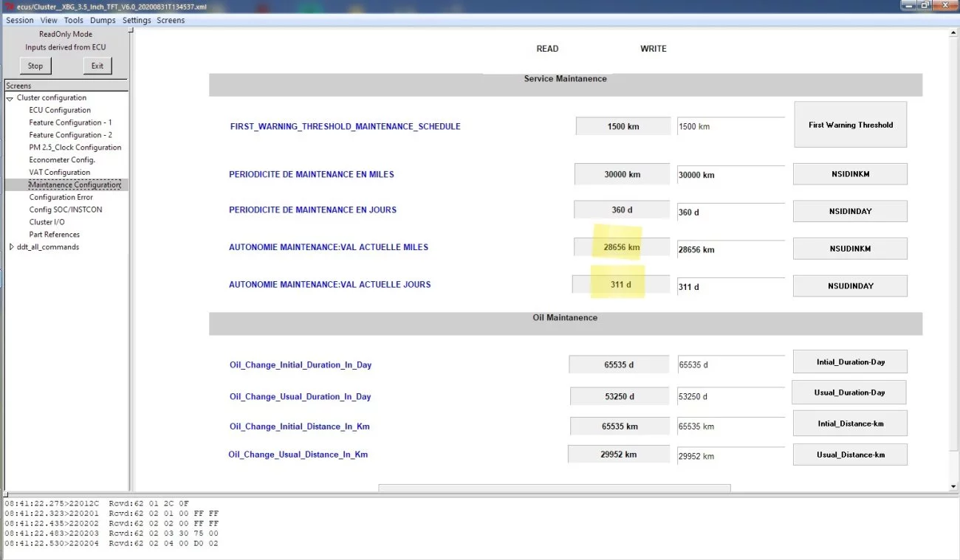Click the NSIDINDAY write button
The width and height of the screenshot is (960, 560).
coord(850,211)
